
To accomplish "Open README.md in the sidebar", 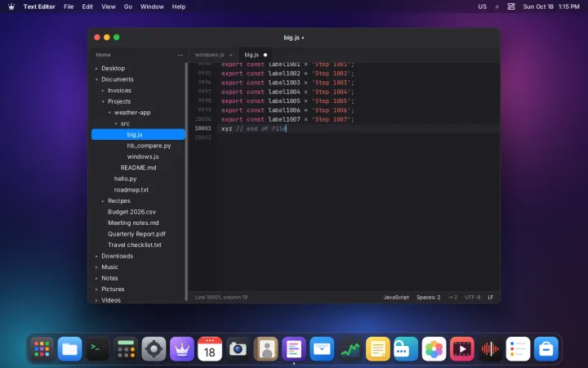I will pyautogui.click(x=138, y=168).
